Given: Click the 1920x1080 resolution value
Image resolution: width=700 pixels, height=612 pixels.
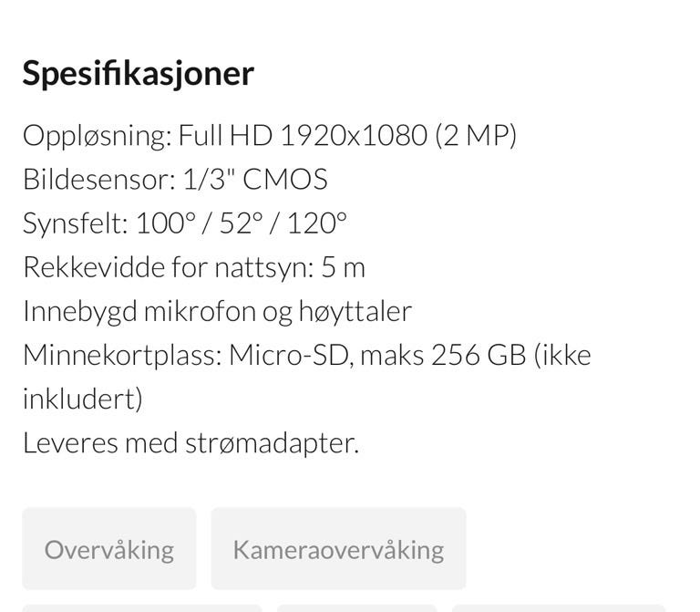Looking at the screenshot, I should [354, 135].
